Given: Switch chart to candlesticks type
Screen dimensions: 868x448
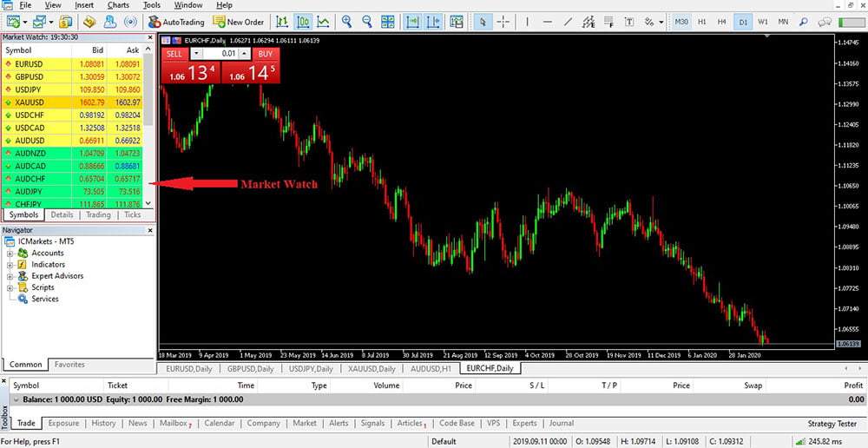Looking at the screenshot, I should coord(303,23).
